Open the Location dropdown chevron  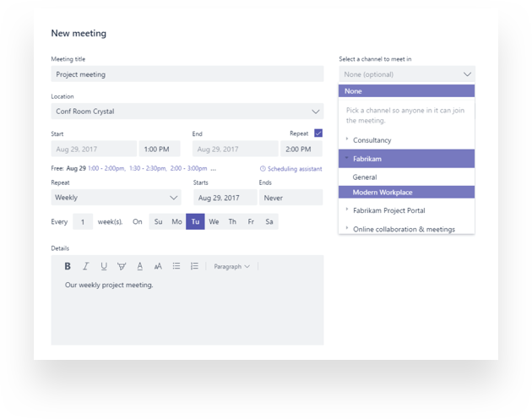pos(316,112)
